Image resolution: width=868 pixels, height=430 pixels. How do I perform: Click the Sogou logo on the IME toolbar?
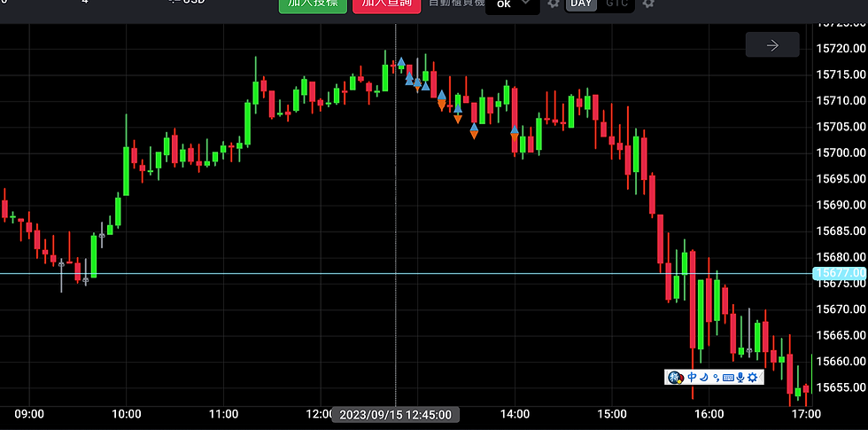[x=675, y=378]
